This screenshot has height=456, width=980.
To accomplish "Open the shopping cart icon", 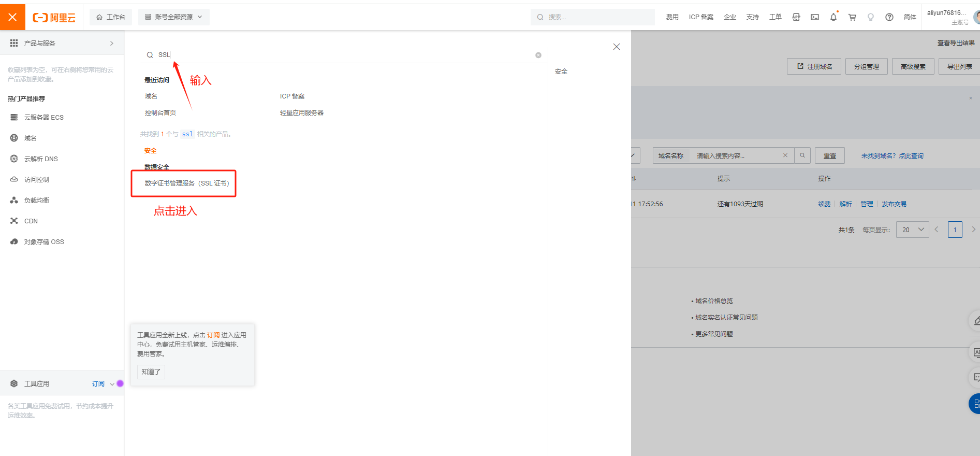I will [x=852, y=17].
